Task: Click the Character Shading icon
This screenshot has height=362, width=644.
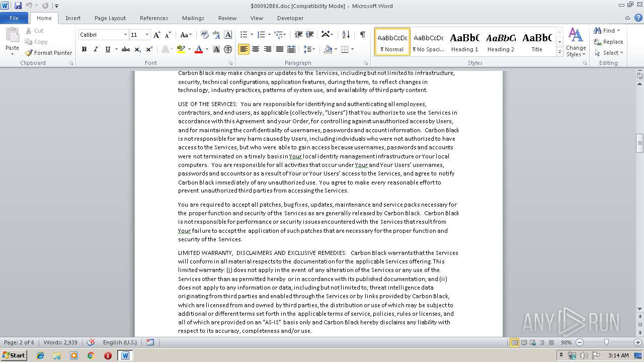Action: [216, 49]
